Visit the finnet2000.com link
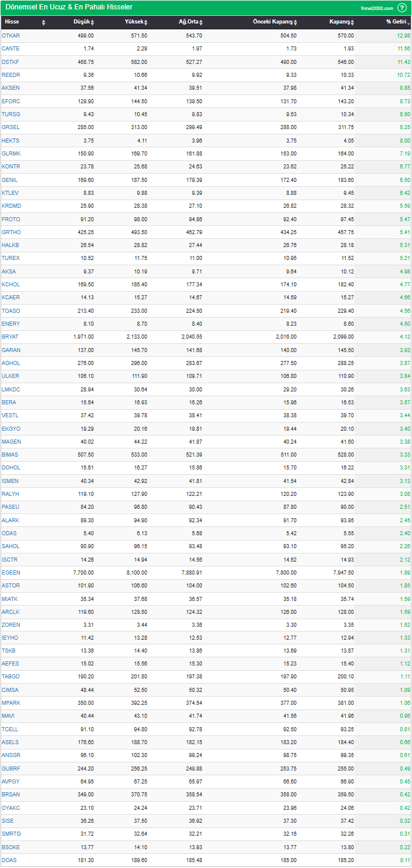The width and height of the screenshot is (412, 868). [377, 8]
